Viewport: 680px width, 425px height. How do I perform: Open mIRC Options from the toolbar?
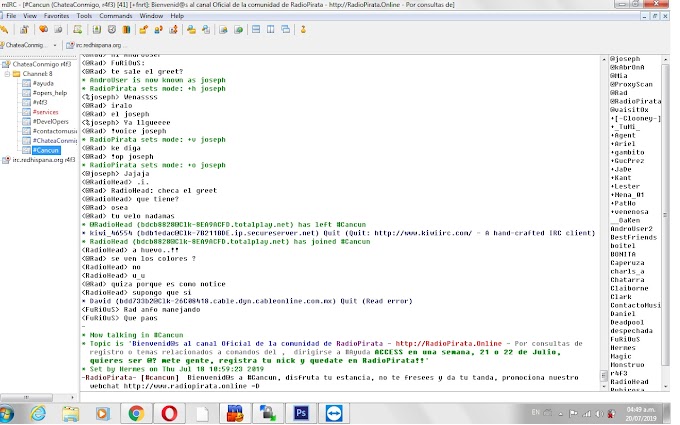24,29
